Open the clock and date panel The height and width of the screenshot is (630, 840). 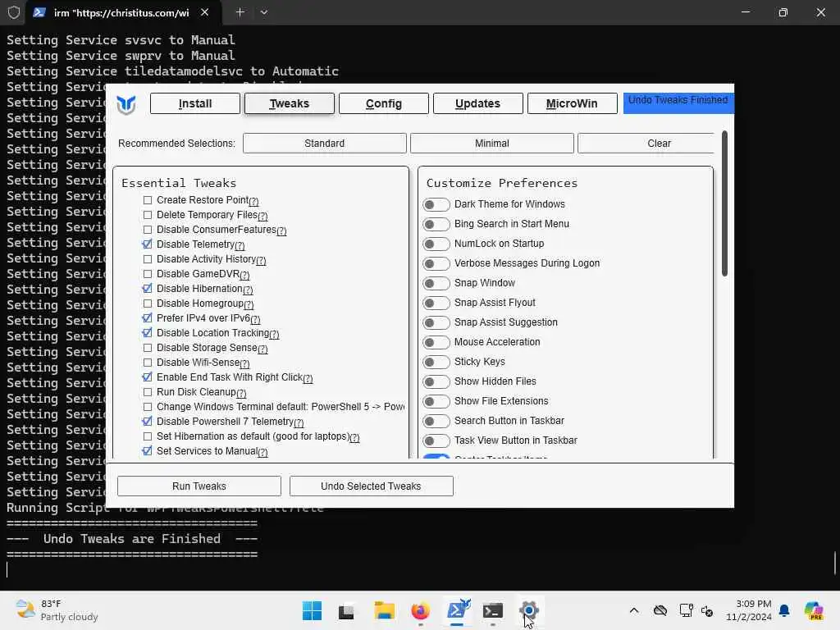tap(749, 610)
